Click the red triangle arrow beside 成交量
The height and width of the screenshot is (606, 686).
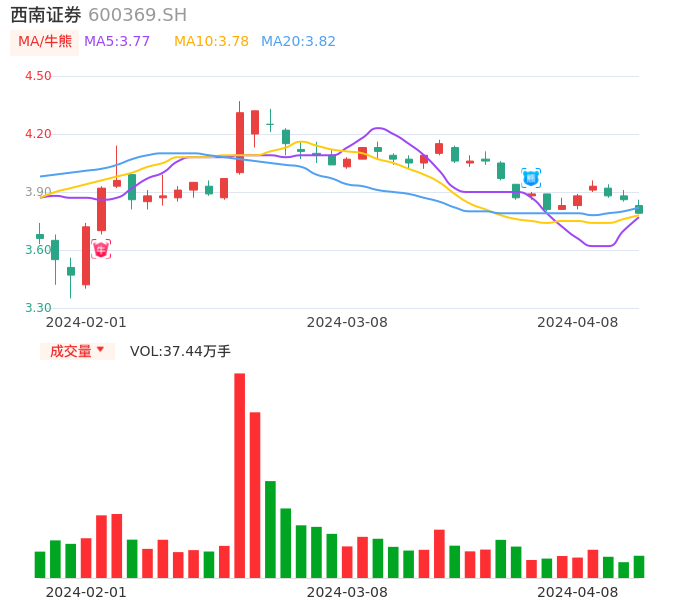point(101,349)
